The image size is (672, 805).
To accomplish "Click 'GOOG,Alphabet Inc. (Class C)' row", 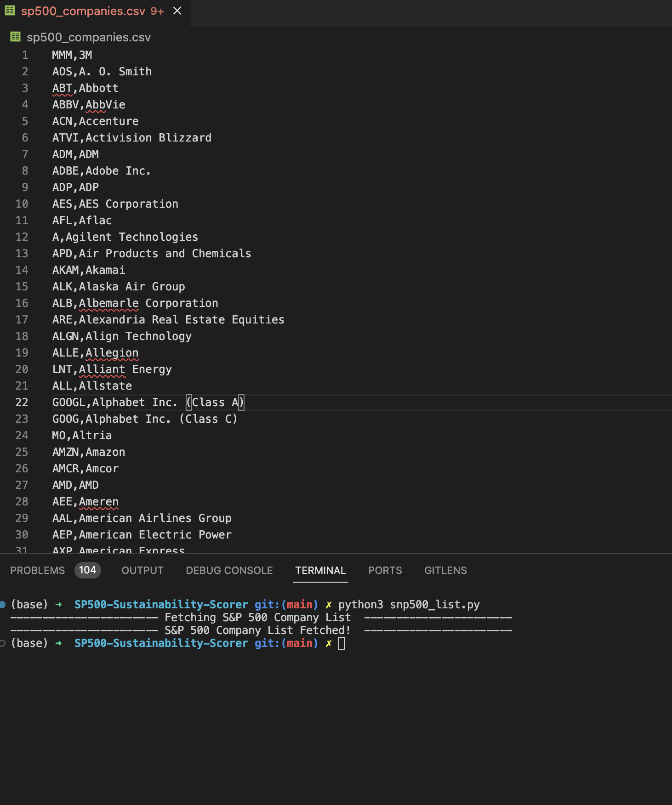I will (x=145, y=419).
